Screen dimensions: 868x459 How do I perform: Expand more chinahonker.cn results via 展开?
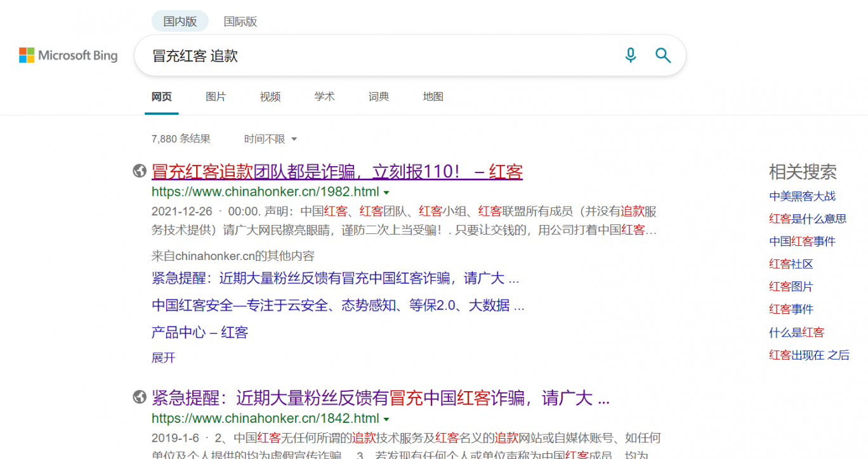point(163,358)
